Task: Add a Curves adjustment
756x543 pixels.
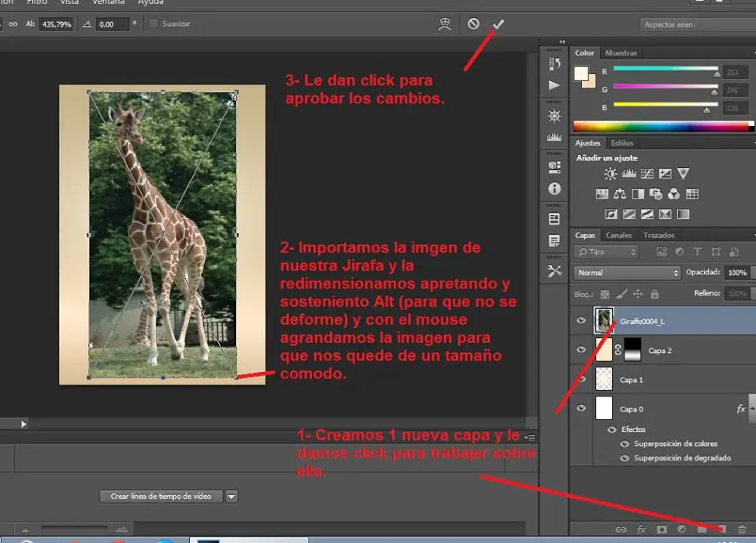Action: point(647,173)
